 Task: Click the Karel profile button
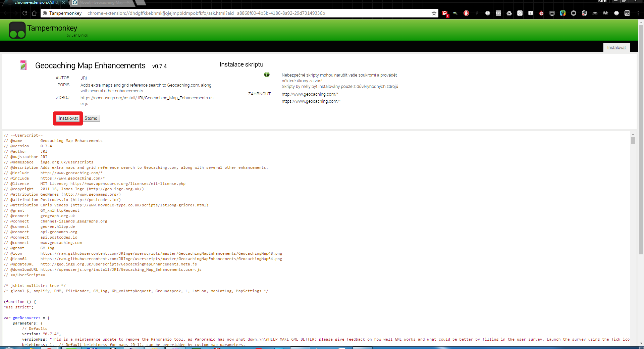coord(602,1)
